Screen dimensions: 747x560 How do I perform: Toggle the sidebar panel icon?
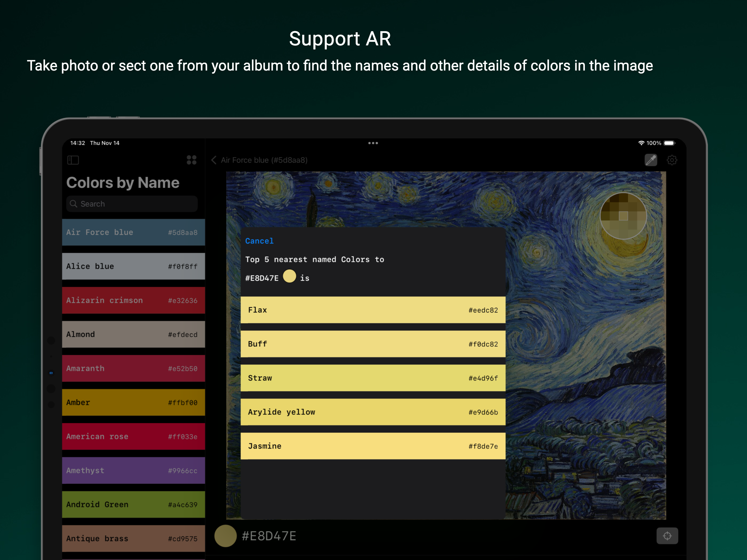coord(73,160)
